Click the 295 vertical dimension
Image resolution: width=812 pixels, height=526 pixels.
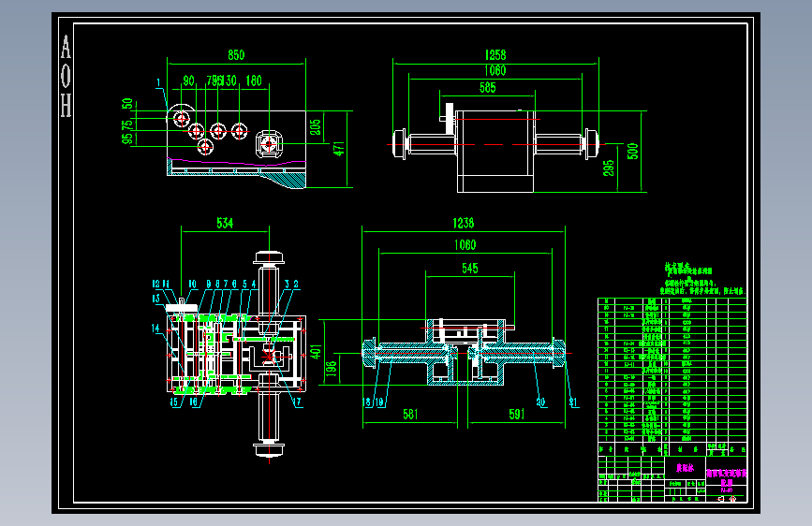coord(609,168)
